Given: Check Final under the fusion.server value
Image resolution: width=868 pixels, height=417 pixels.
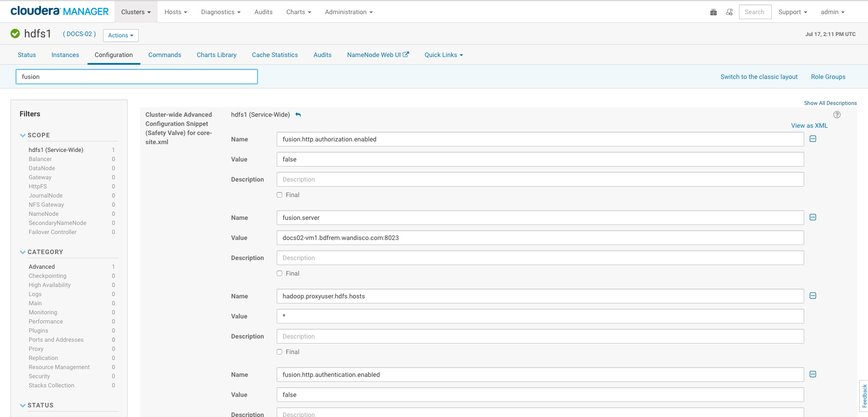Looking at the screenshot, I should 279,273.
